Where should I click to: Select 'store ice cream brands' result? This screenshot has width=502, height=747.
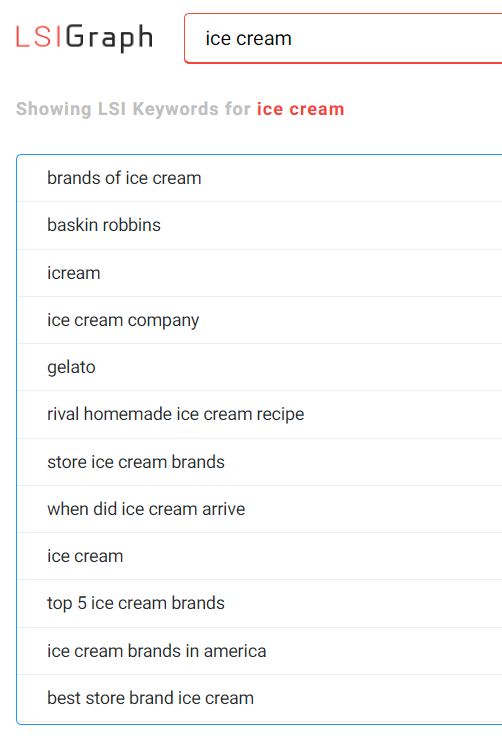tap(260, 462)
